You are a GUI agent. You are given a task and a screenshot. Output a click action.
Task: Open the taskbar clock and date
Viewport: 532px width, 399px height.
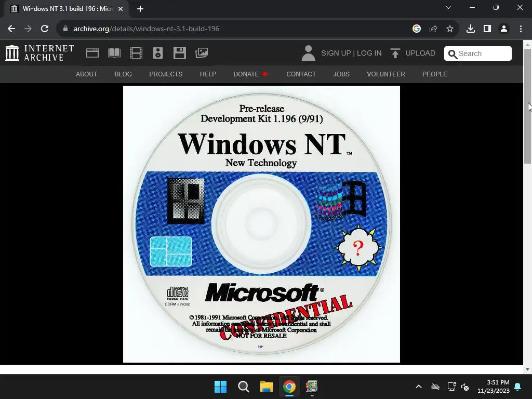[x=494, y=387]
